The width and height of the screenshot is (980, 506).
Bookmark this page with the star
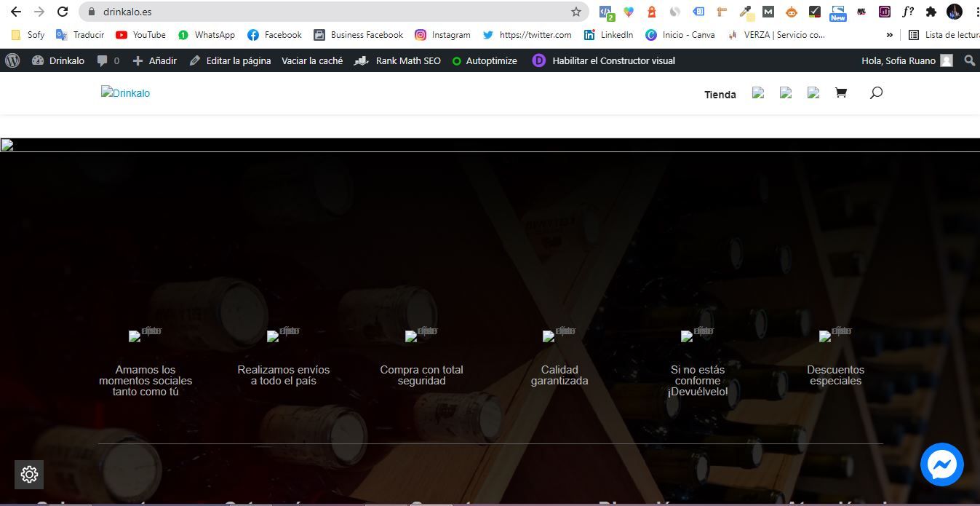point(576,12)
